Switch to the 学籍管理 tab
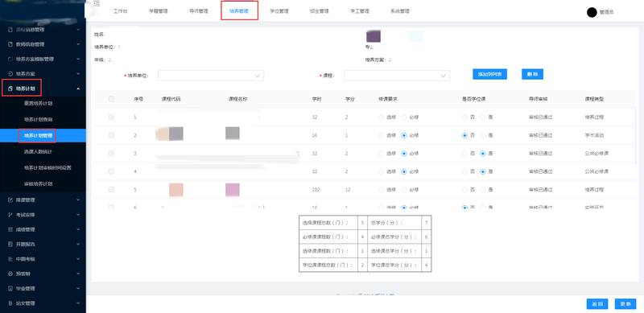Screen dimensions: 644x313 click(x=158, y=11)
